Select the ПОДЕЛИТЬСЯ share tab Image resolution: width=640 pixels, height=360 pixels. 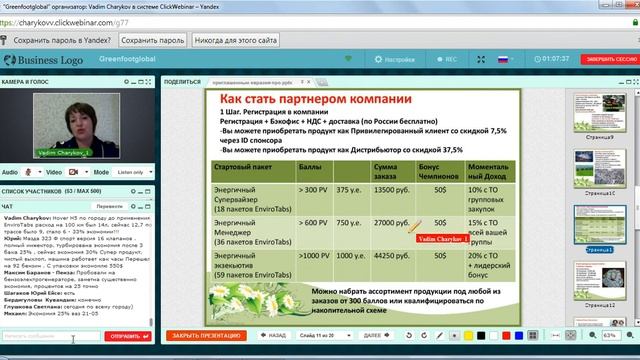coord(182,82)
